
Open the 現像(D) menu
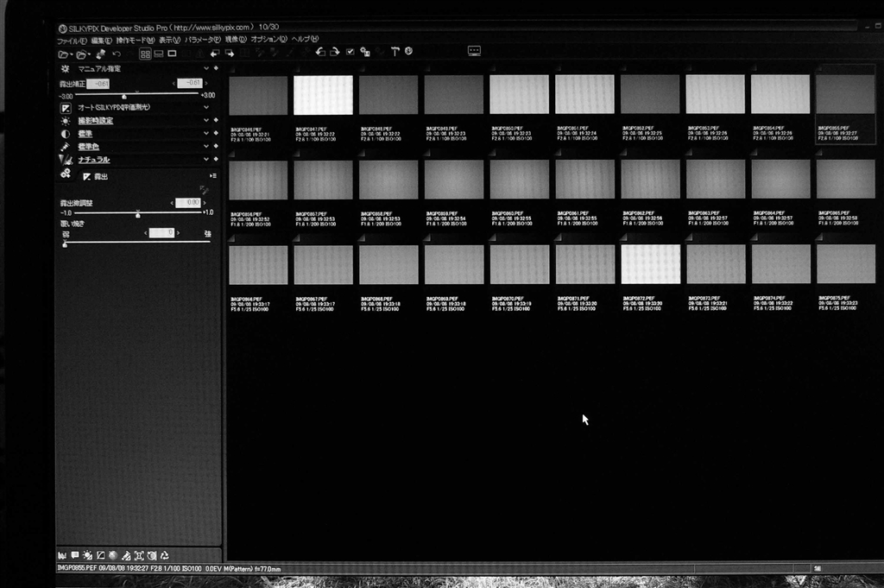coord(236,40)
